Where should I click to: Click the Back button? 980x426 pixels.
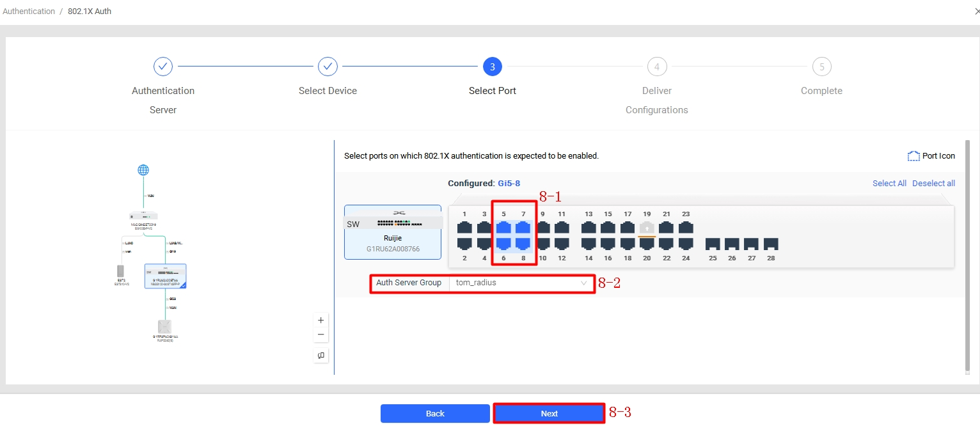(x=435, y=413)
